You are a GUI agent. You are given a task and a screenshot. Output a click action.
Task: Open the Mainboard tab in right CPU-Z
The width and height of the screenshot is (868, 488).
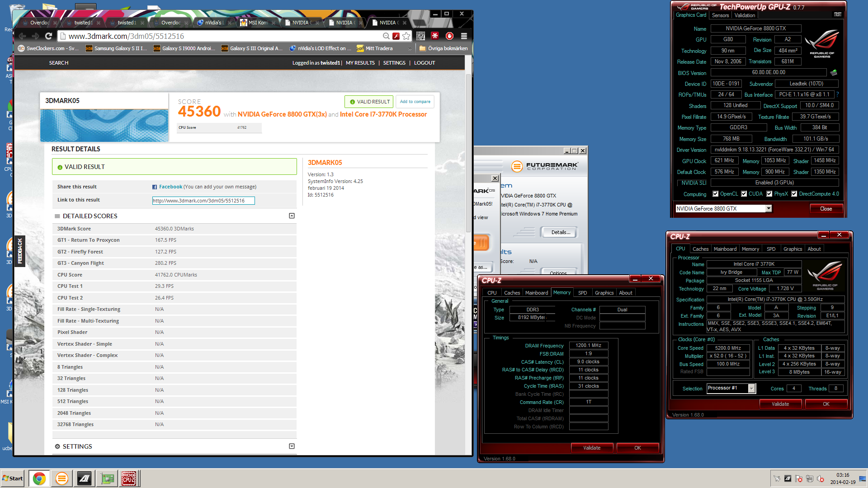[725, 249]
